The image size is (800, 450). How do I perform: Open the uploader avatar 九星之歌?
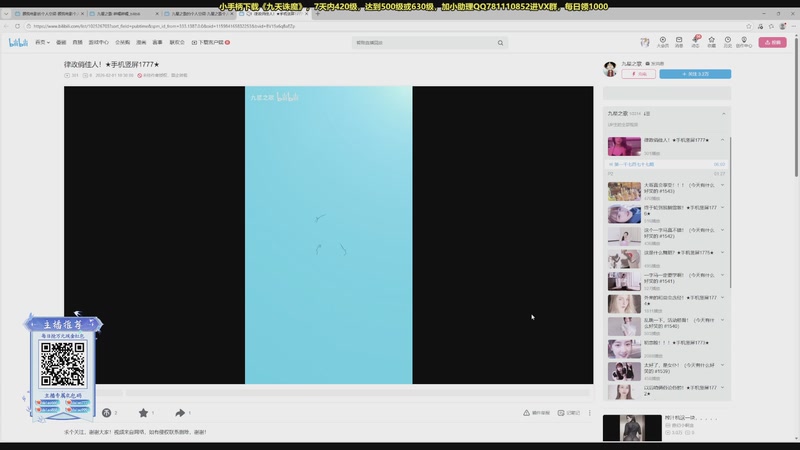tap(610, 68)
